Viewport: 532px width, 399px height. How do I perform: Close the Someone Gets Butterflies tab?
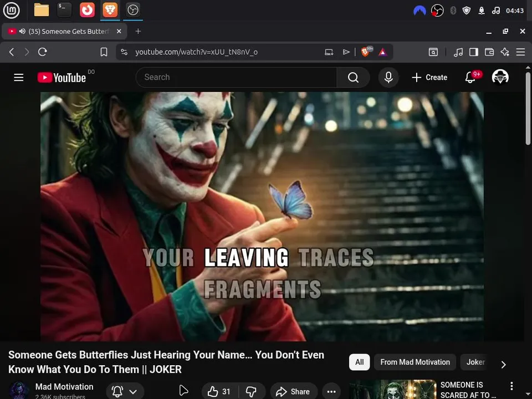[x=119, y=31]
